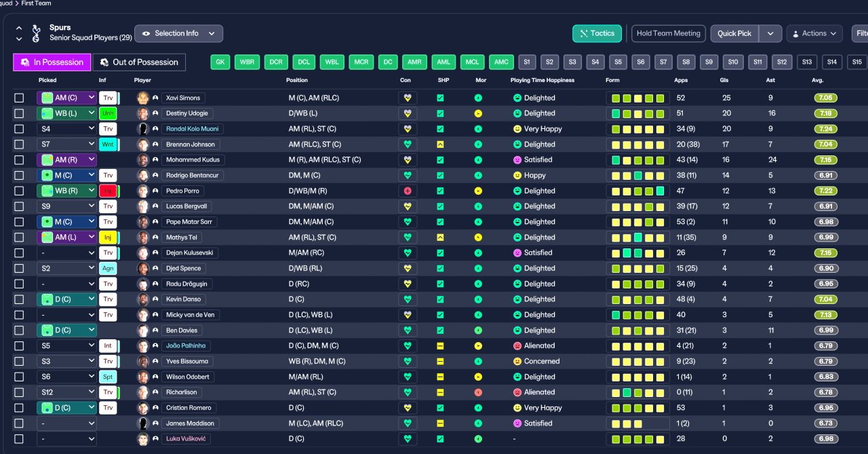868x454 pixels.
Task: Sort by the Playing Time Happiness column
Action: 542,80
